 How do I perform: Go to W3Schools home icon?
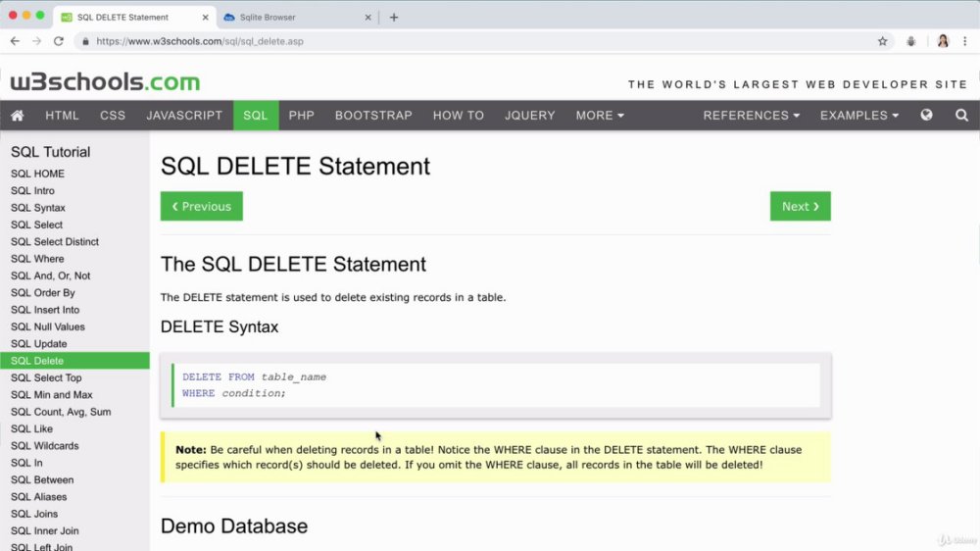click(x=18, y=116)
